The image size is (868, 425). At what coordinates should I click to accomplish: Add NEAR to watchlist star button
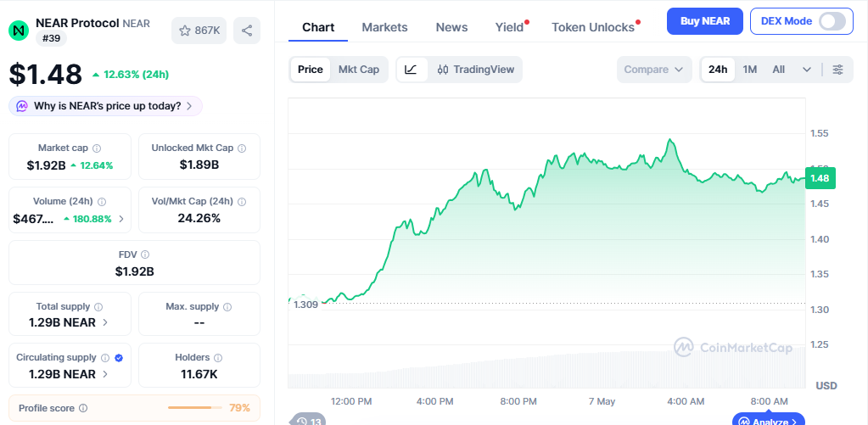pyautogui.click(x=199, y=31)
